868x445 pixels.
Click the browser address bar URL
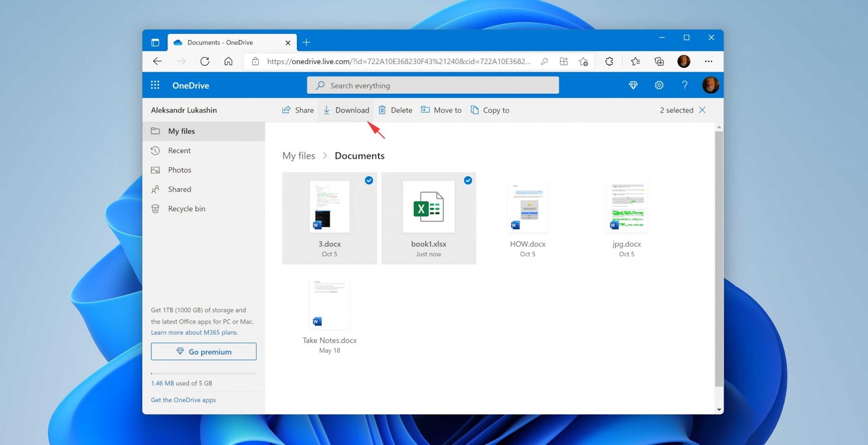click(399, 61)
